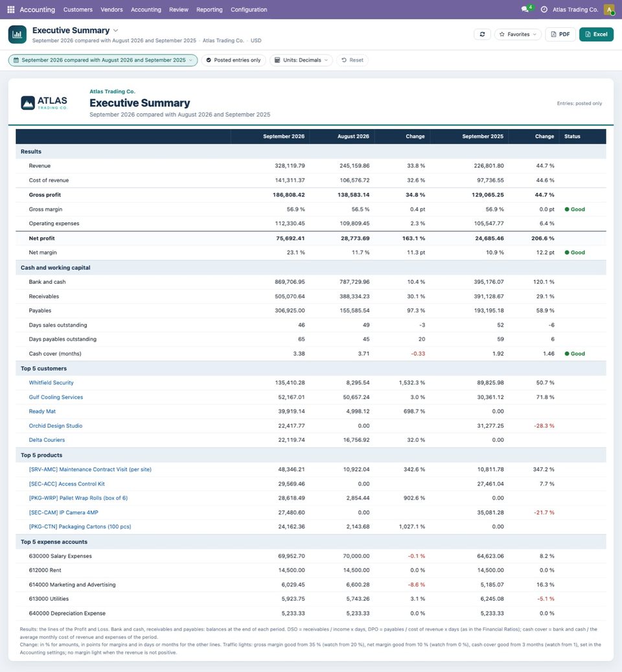The width and height of the screenshot is (622, 672).
Task: Open the Configuration menu
Action: tap(249, 10)
